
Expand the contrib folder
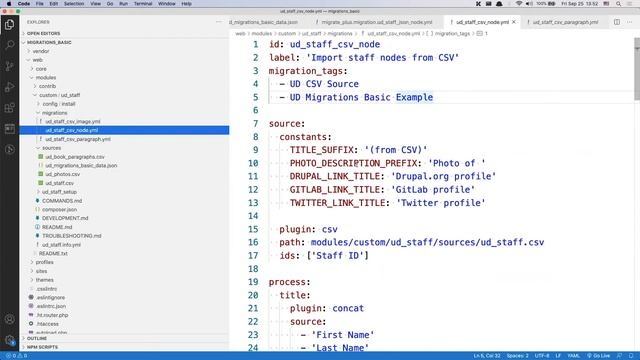click(x=47, y=87)
